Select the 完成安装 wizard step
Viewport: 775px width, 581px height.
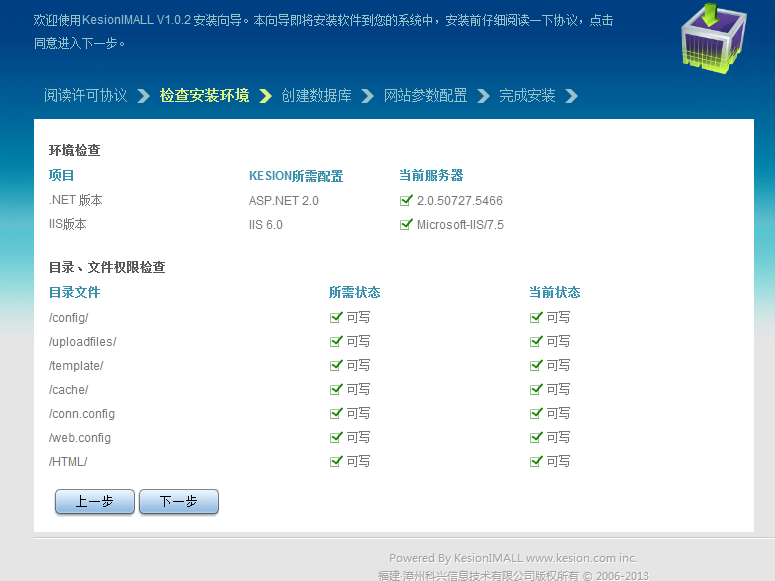click(x=527, y=95)
